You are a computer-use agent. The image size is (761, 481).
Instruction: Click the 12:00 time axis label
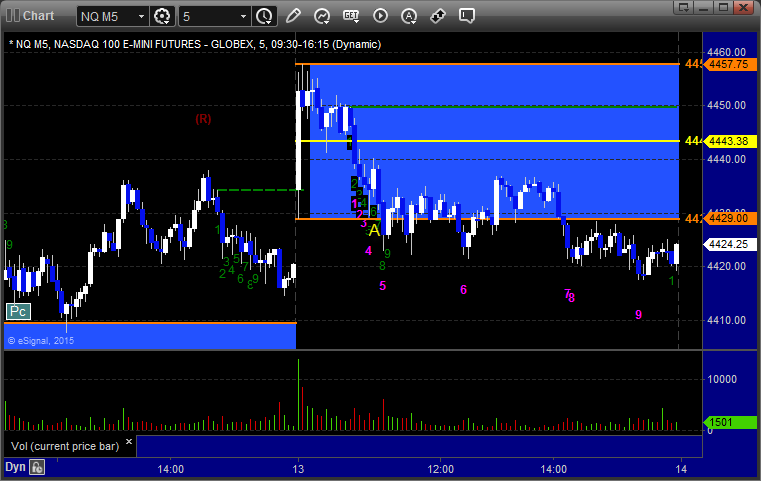441,469
